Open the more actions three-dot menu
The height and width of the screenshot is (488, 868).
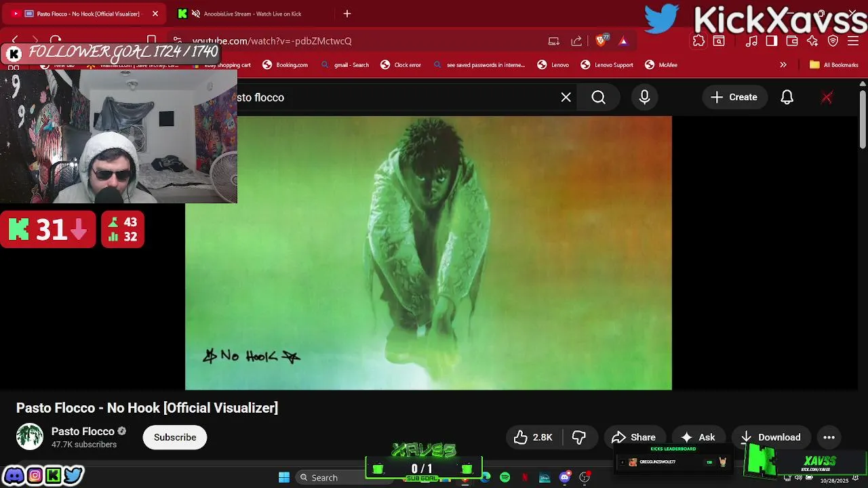pyautogui.click(x=829, y=438)
